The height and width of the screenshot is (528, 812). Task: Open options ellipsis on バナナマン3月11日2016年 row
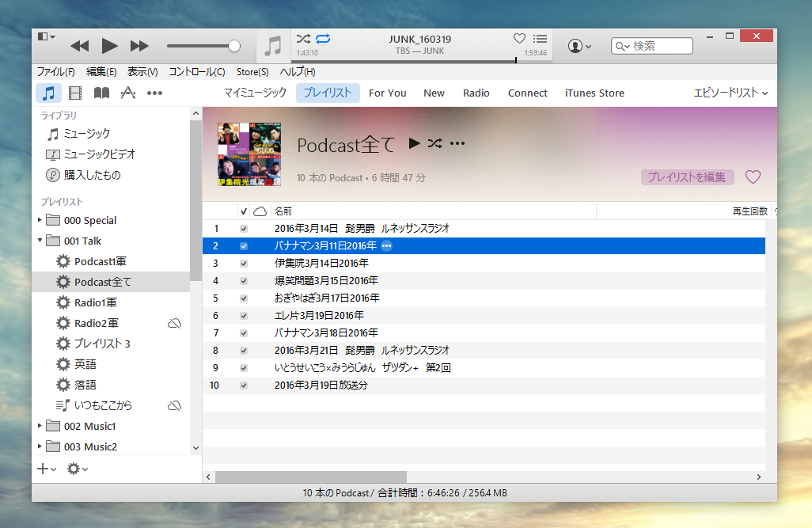(x=387, y=246)
